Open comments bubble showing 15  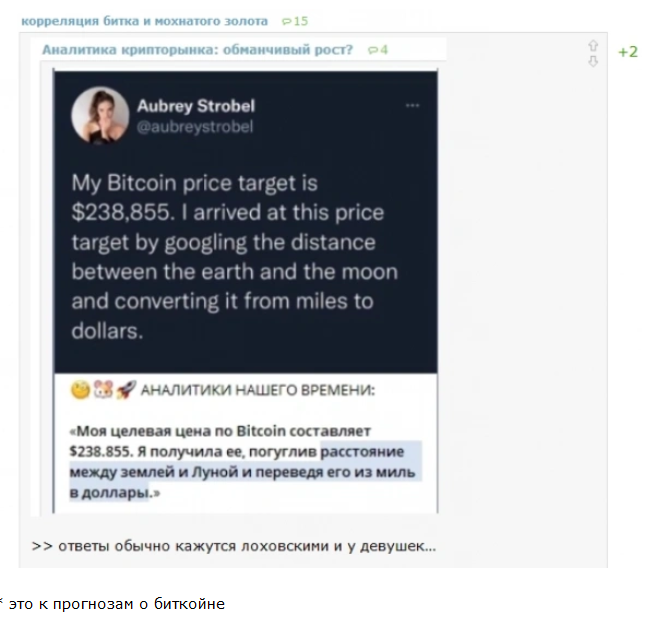(x=295, y=21)
